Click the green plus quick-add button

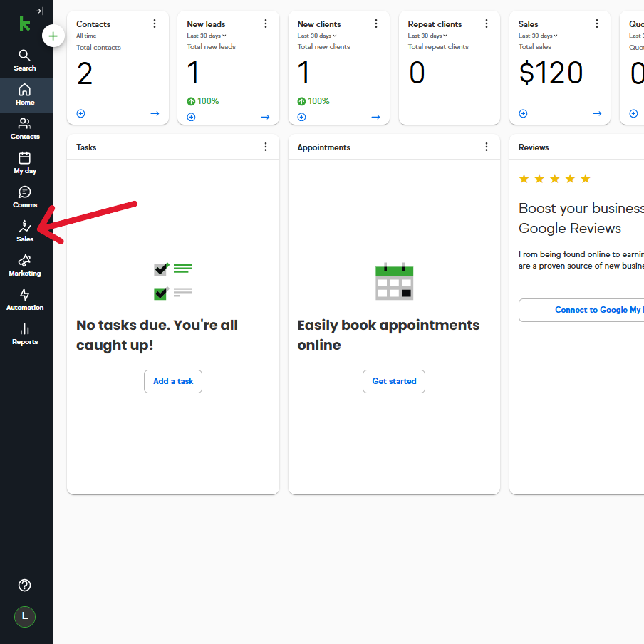click(x=53, y=36)
